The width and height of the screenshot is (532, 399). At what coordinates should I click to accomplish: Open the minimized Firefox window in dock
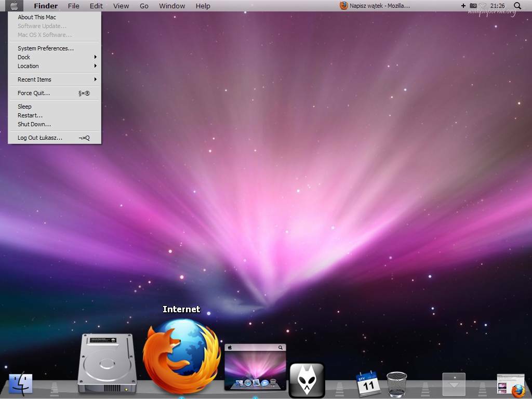pyautogui.click(x=510, y=385)
